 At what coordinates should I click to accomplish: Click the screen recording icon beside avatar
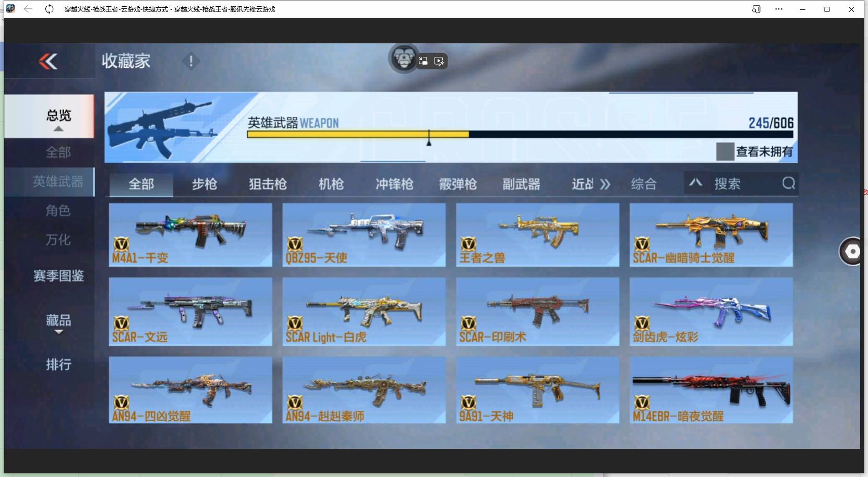439,62
